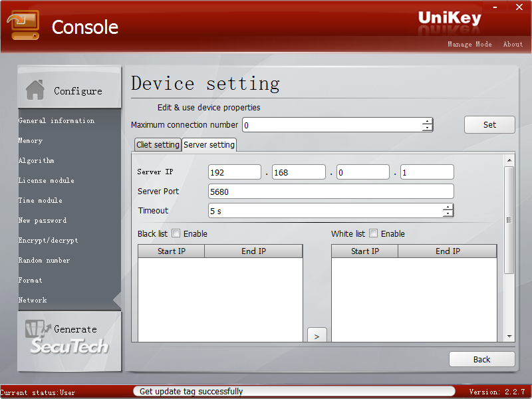Screen dimensions: 532x399
Task: Open Manage Mode menu
Action: pos(469,44)
